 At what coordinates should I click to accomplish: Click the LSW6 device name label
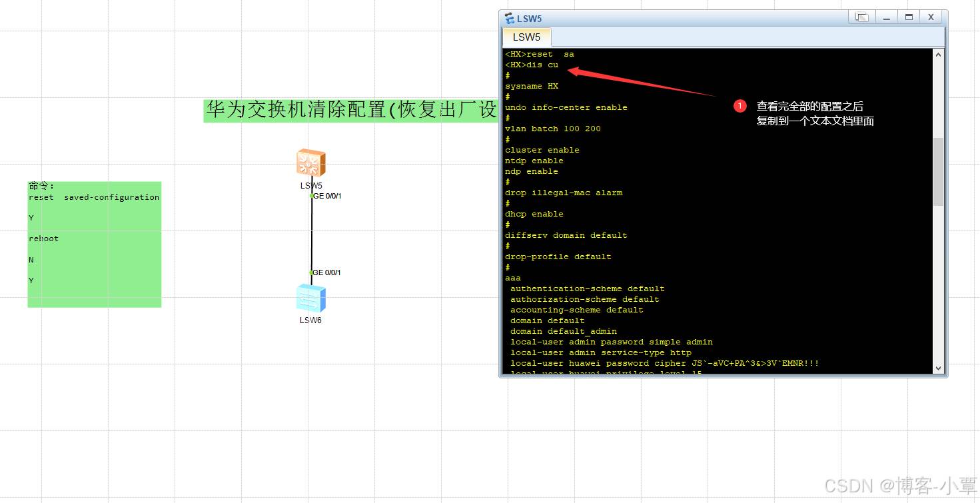point(310,320)
